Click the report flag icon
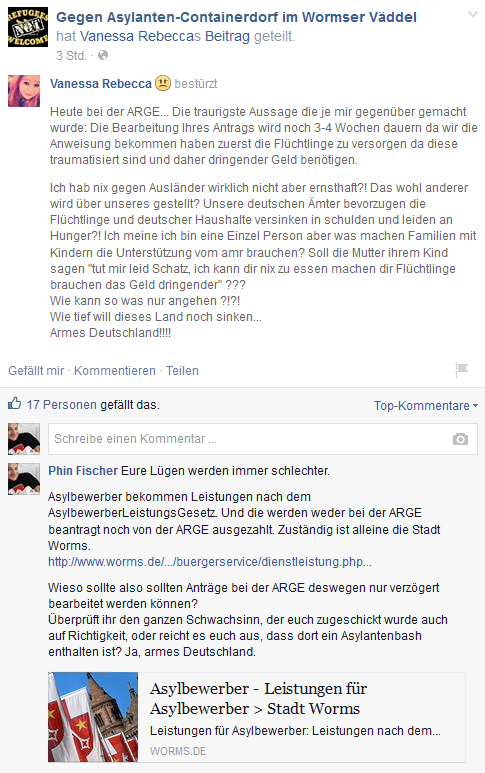 [461, 369]
